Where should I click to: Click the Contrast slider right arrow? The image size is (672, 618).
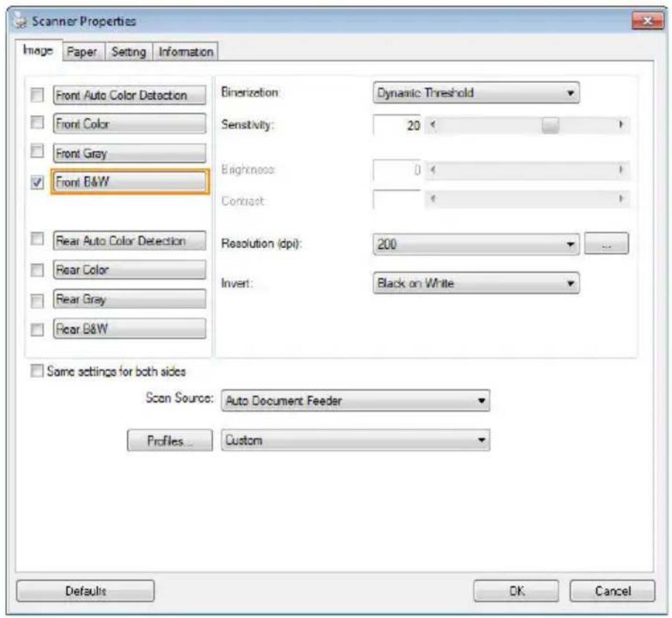(x=621, y=199)
